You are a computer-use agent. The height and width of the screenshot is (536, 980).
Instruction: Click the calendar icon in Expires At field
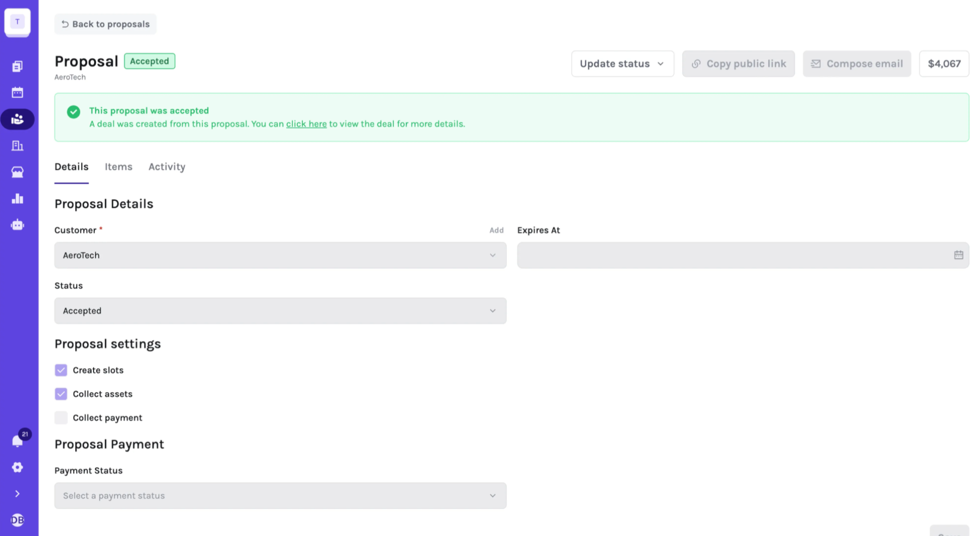[958, 255]
